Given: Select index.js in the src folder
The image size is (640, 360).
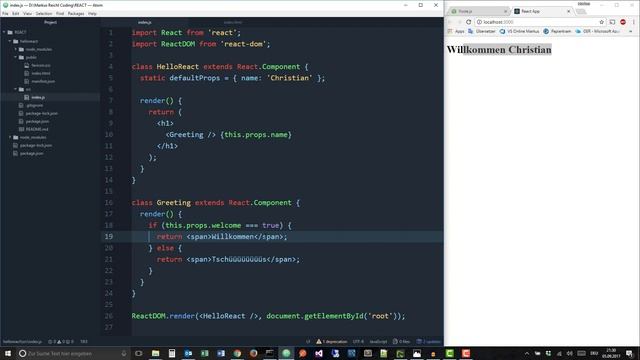Looking at the screenshot, I should pyautogui.click(x=38, y=97).
